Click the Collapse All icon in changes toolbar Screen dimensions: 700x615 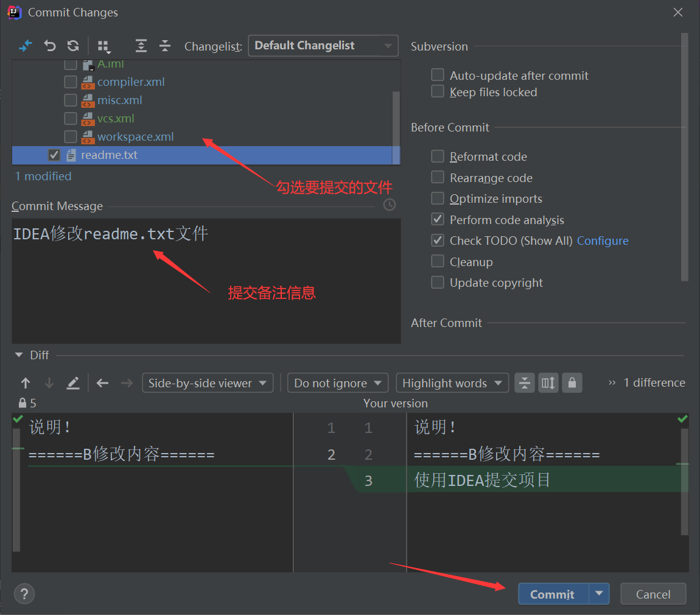point(165,46)
